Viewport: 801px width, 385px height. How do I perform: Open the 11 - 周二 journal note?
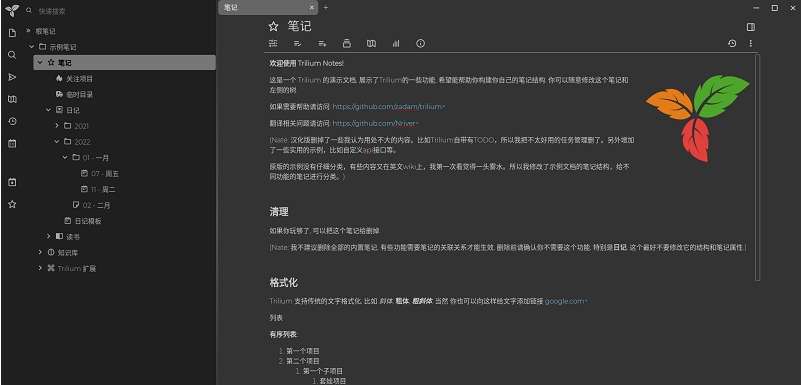[x=103, y=189]
